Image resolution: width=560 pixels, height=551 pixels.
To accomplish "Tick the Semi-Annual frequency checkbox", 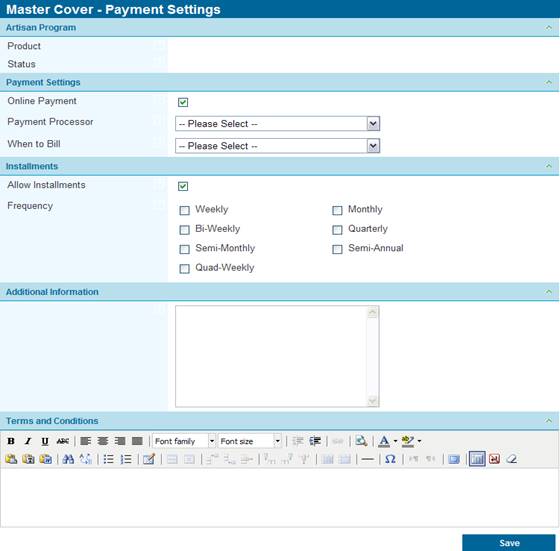I will 337,249.
